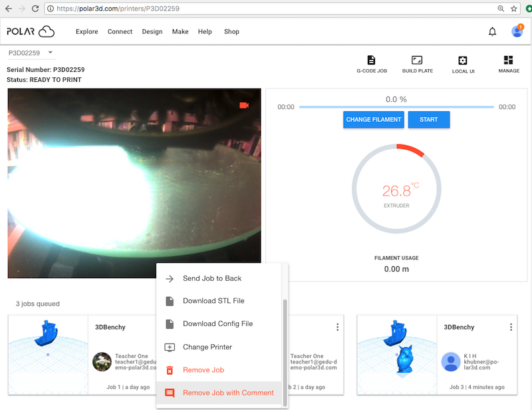
Task: Open the Design menu
Action: pos(152,31)
